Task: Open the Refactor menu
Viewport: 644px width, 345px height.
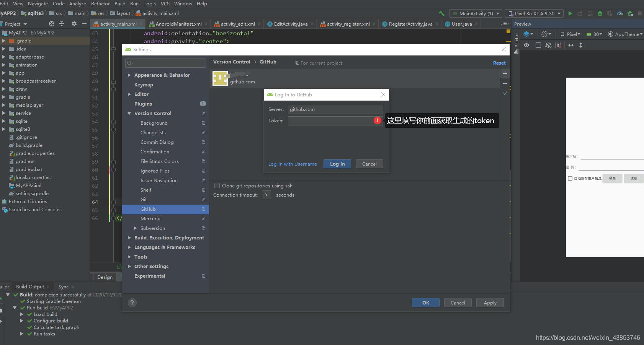Action: 100,4
